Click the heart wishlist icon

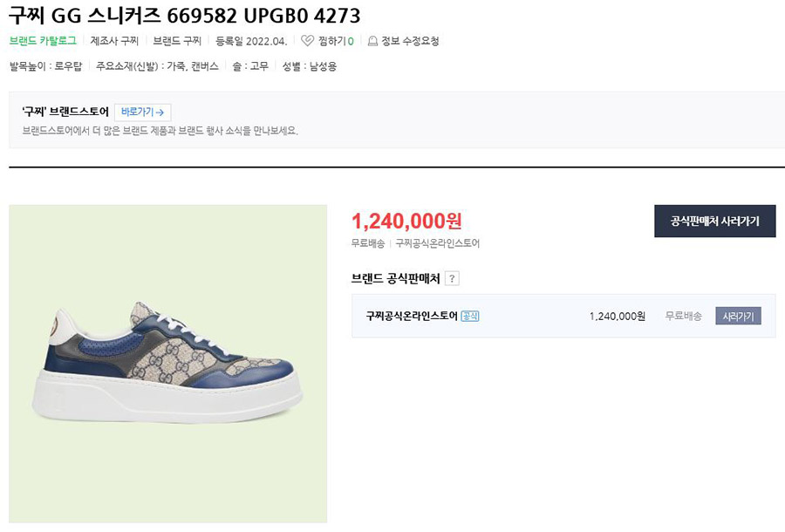pyautogui.click(x=307, y=41)
